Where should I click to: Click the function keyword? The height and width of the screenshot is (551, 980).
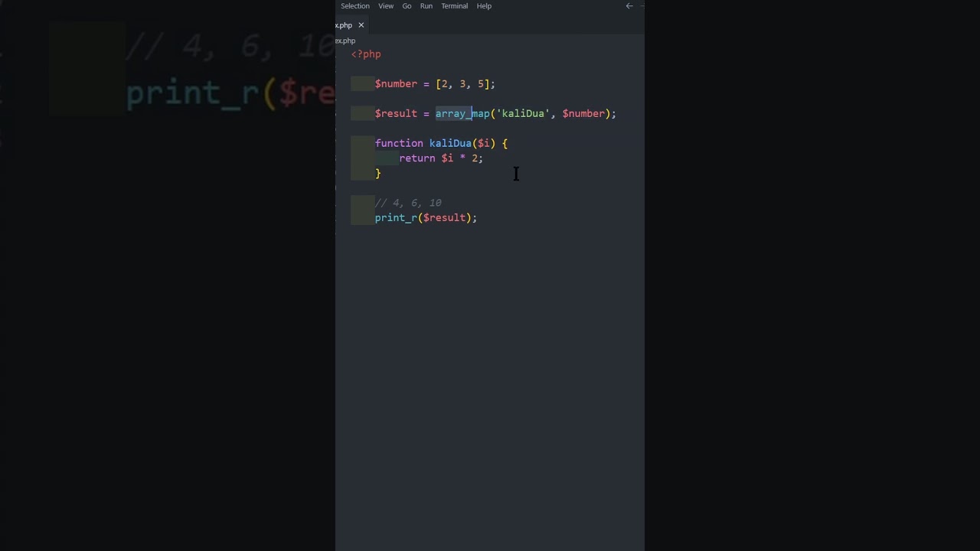(x=399, y=144)
